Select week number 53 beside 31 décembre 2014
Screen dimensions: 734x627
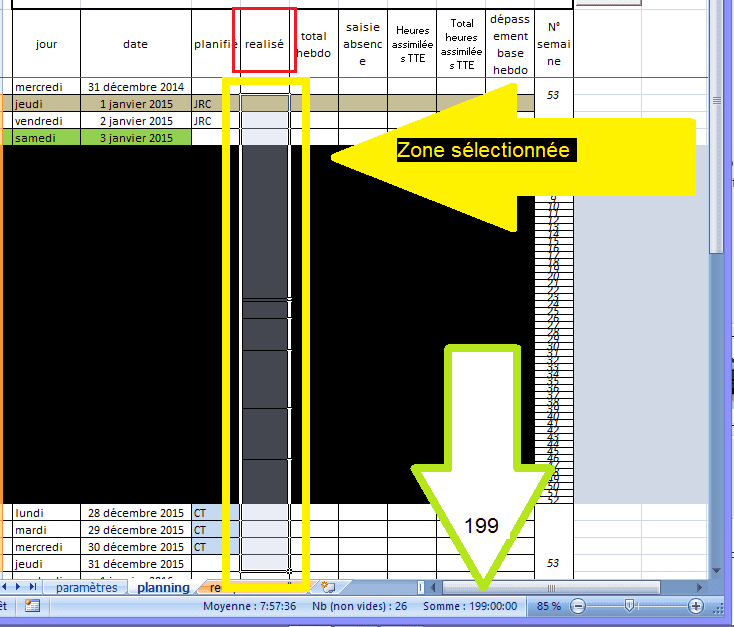click(x=554, y=95)
